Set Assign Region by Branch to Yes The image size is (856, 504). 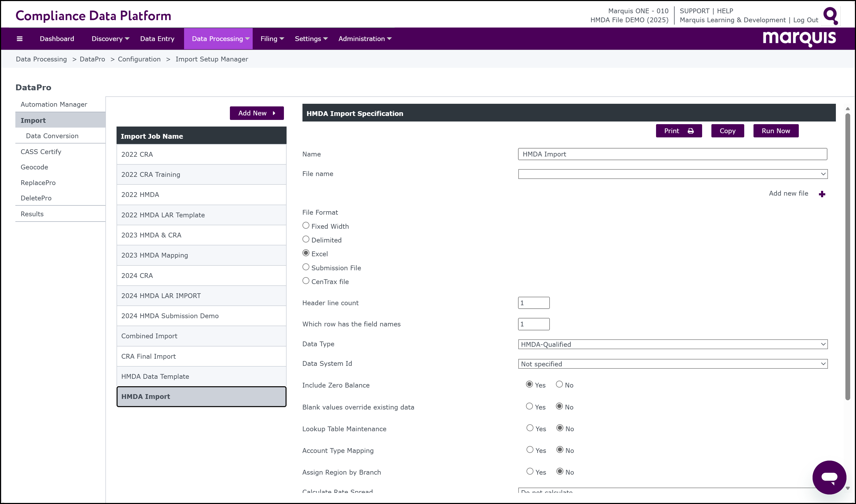(x=530, y=472)
